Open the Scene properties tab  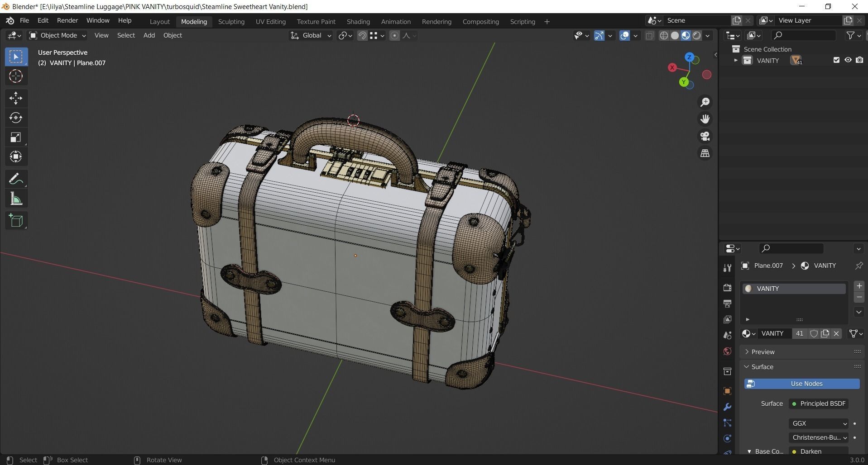click(x=727, y=335)
